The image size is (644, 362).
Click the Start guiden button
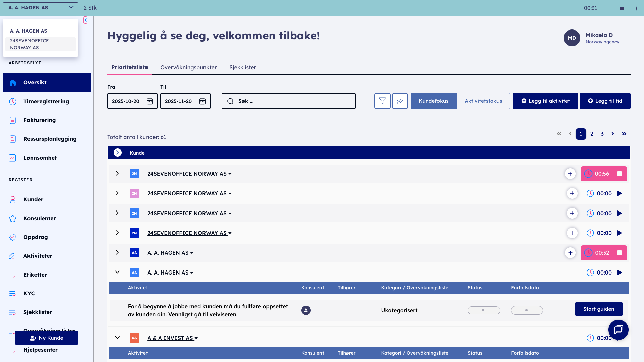click(x=599, y=309)
